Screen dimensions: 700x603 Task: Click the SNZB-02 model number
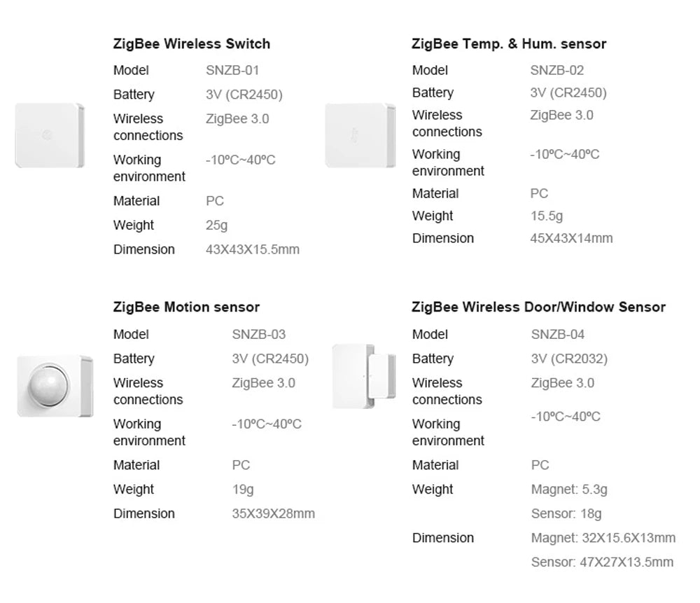pyautogui.click(x=556, y=70)
